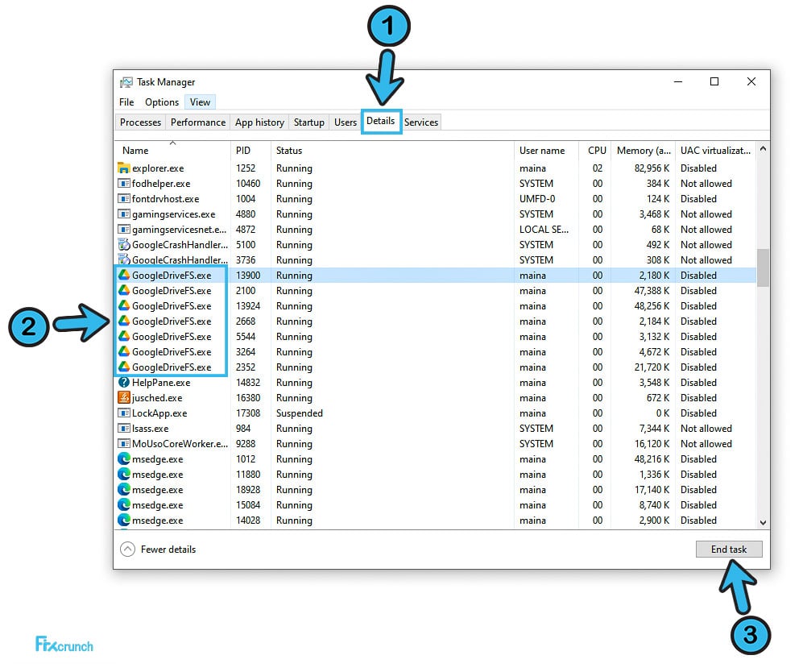Switch to the Startup tab
Image resolution: width=803 pixels, height=672 pixels.
point(308,122)
